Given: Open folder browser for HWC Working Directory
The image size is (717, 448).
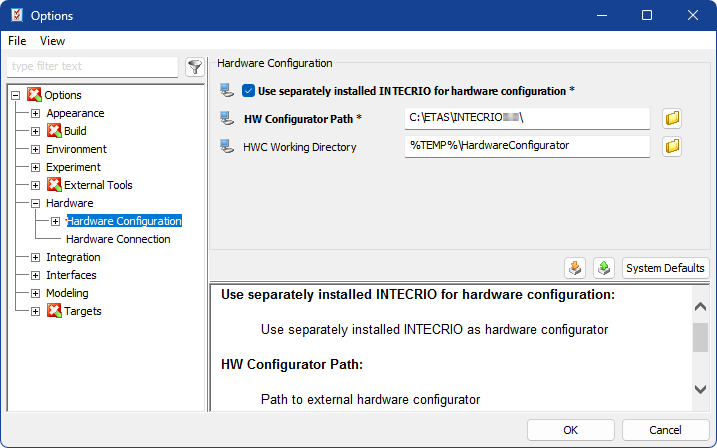Looking at the screenshot, I should click(x=672, y=146).
